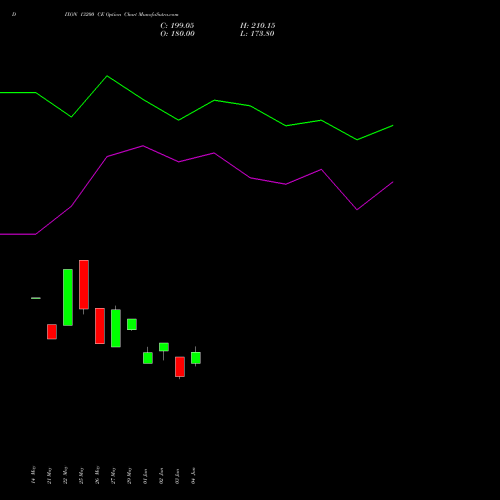Click the low value L: 173.80
The height and width of the screenshot is (500, 500).
(x=257, y=34)
